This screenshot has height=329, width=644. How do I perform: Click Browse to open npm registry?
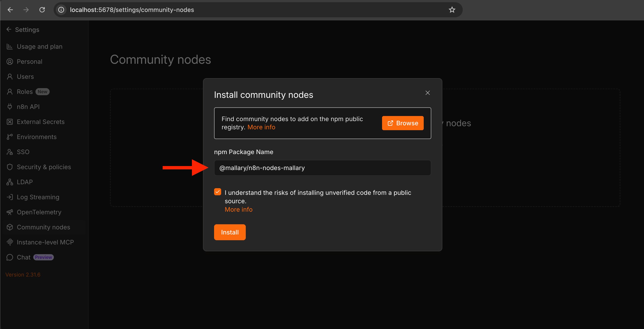point(403,123)
